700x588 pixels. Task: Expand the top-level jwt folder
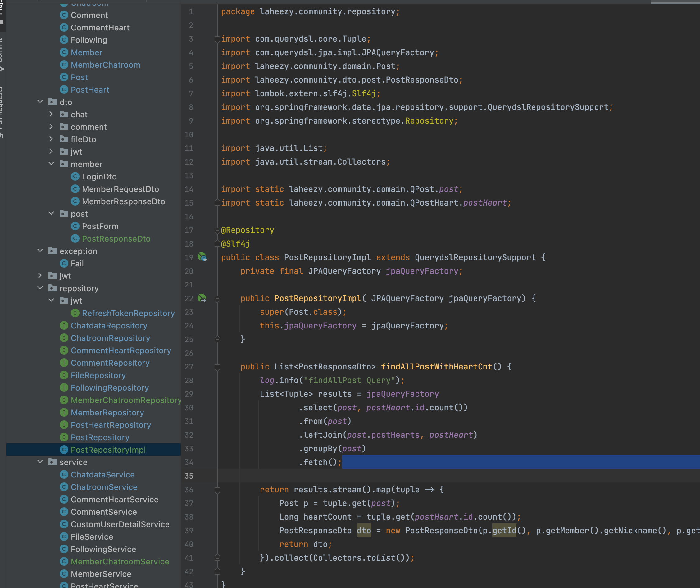click(40, 275)
